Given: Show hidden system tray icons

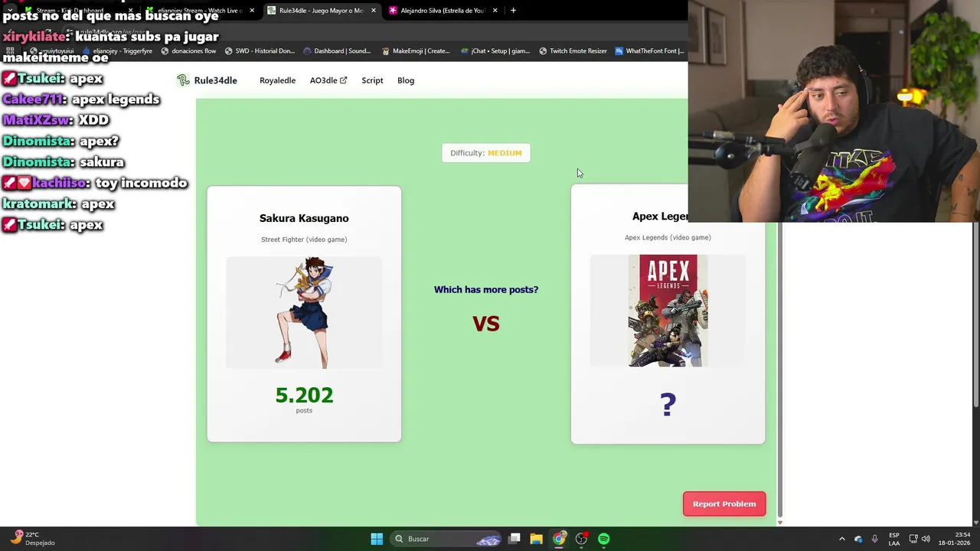Looking at the screenshot, I should click(x=841, y=539).
